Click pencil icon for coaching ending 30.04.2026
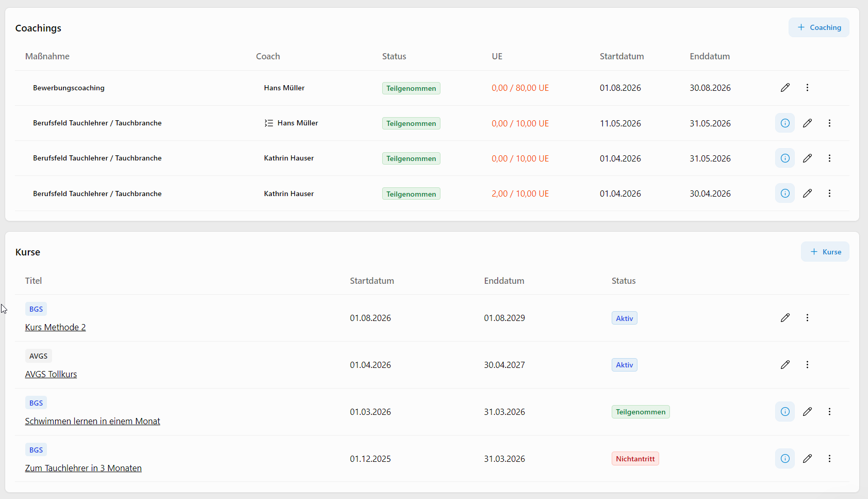Viewport: 868px width, 499px height. (807, 193)
